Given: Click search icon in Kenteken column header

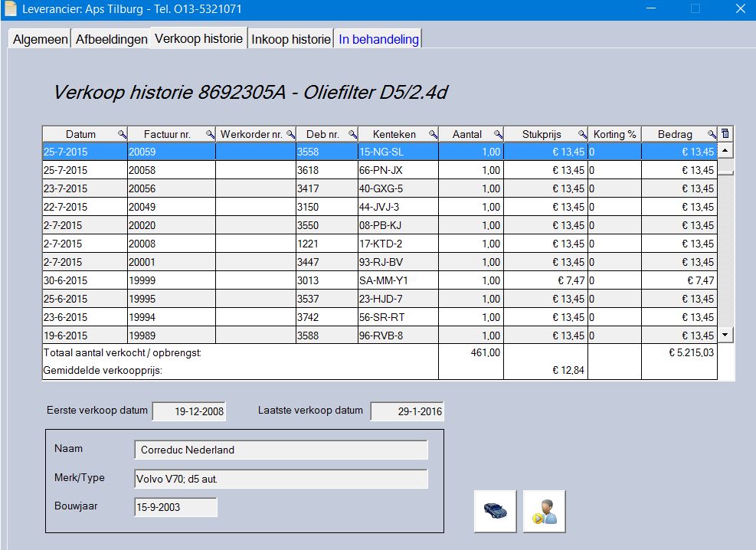Looking at the screenshot, I should pyautogui.click(x=433, y=134).
